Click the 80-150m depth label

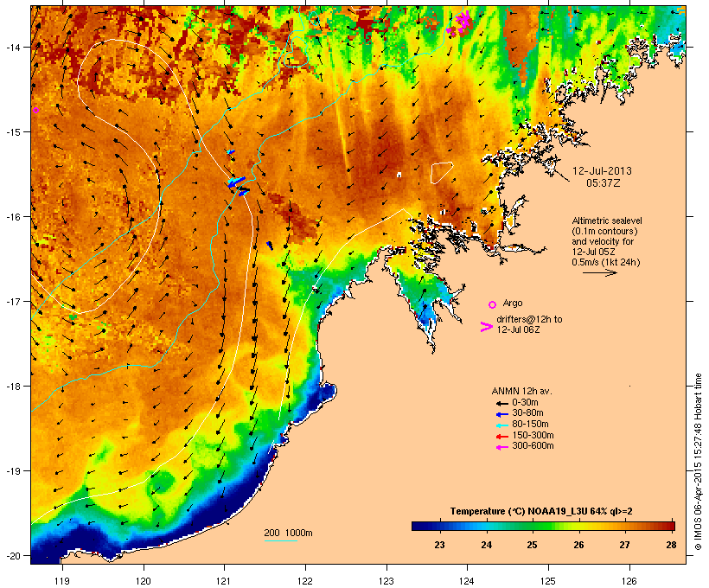[x=530, y=425]
